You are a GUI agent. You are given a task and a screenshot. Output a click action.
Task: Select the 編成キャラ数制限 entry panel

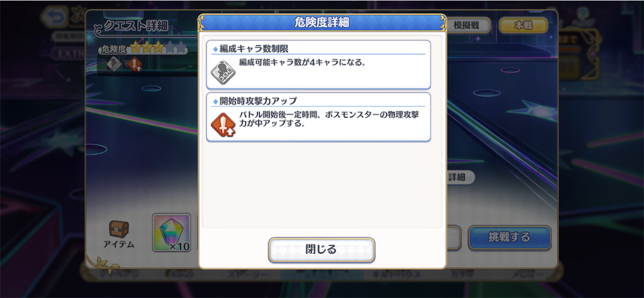point(318,65)
